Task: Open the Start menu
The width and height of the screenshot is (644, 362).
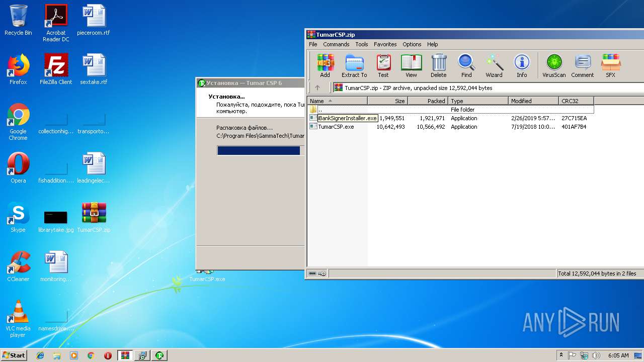Action: coord(14,355)
